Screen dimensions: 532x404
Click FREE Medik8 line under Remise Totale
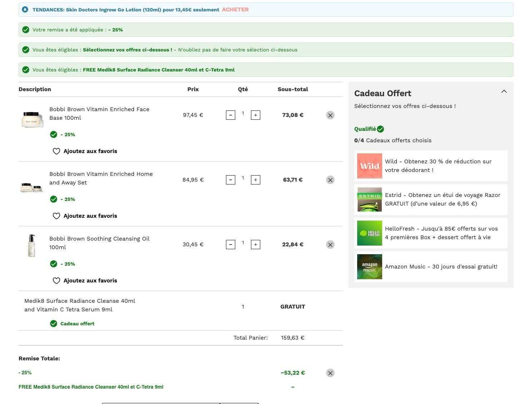tap(91, 387)
